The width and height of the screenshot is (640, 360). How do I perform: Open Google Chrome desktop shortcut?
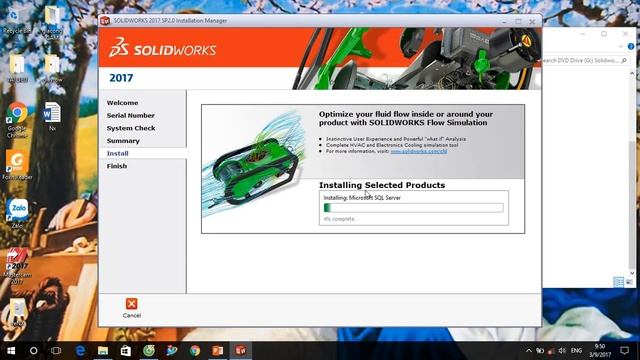[x=17, y=120]
